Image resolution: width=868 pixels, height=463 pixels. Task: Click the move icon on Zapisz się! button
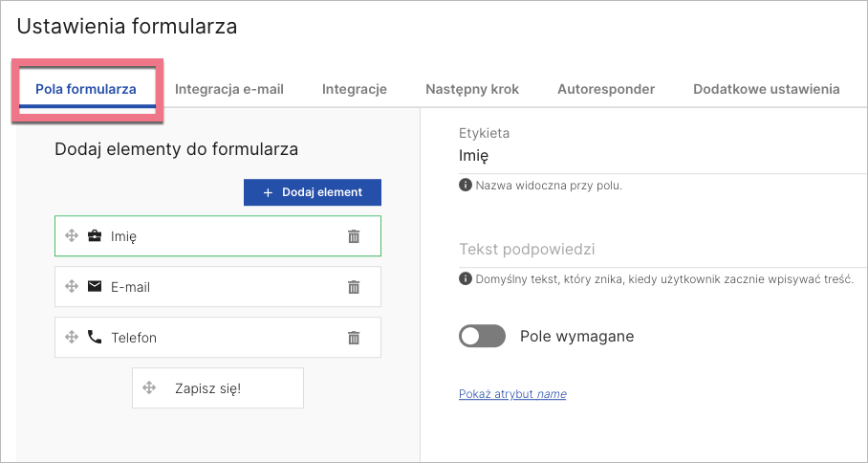click(149, 388)
